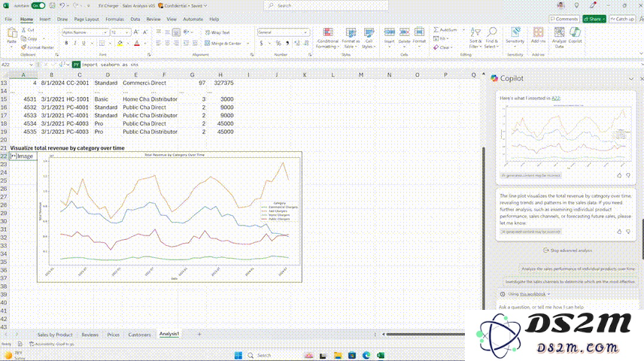This screenshot has width=644, height=361.
Task: Open Sort & Filter
Action: tap(475, 38)
